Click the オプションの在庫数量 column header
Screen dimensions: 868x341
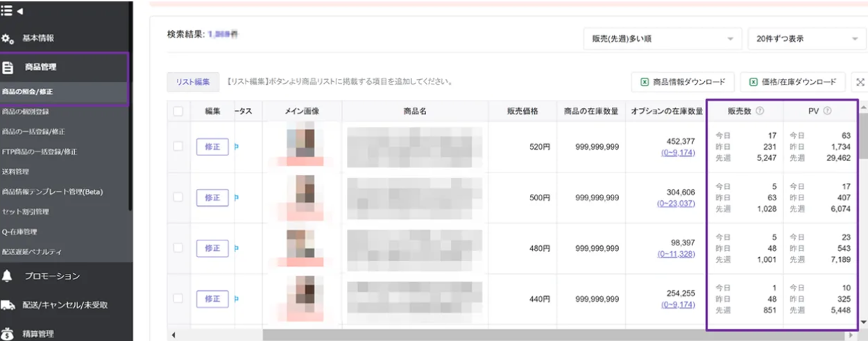tap(665, 111)
